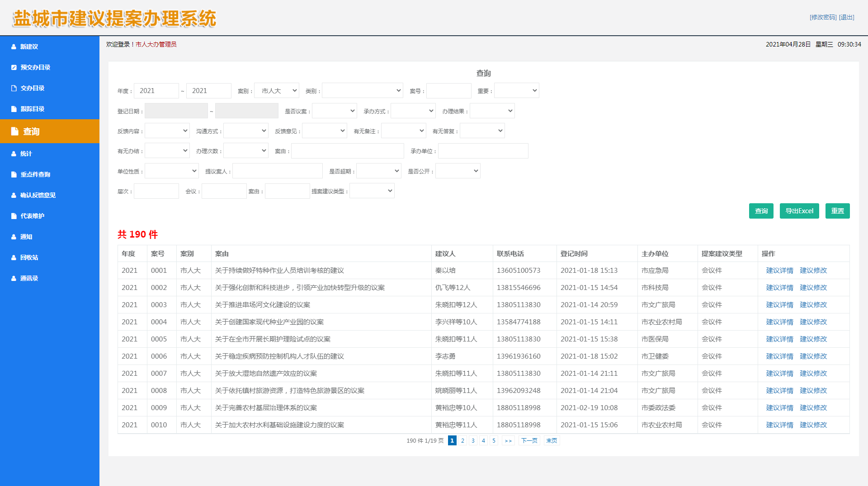Click the user icon beside 回收站
868x486 pixels.
(14, 257)
